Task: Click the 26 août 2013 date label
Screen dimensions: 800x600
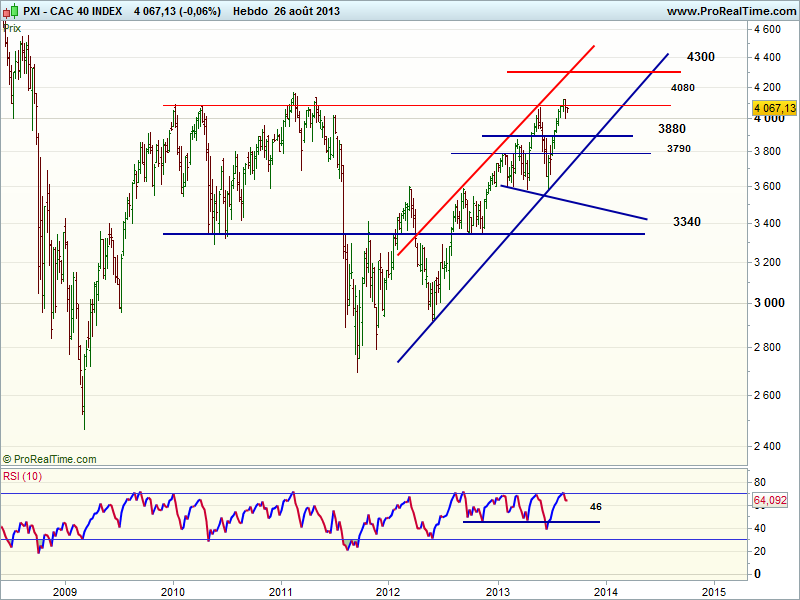Action: (x=312, y=10)
